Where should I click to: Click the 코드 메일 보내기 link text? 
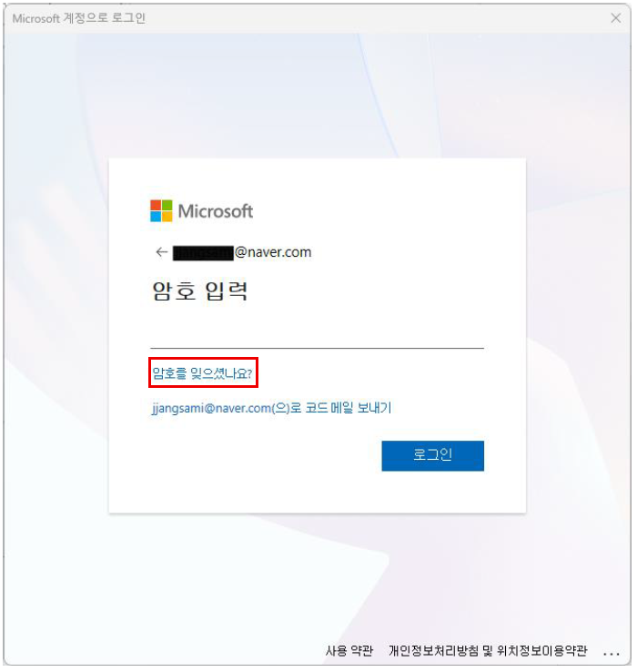point(349,408)
